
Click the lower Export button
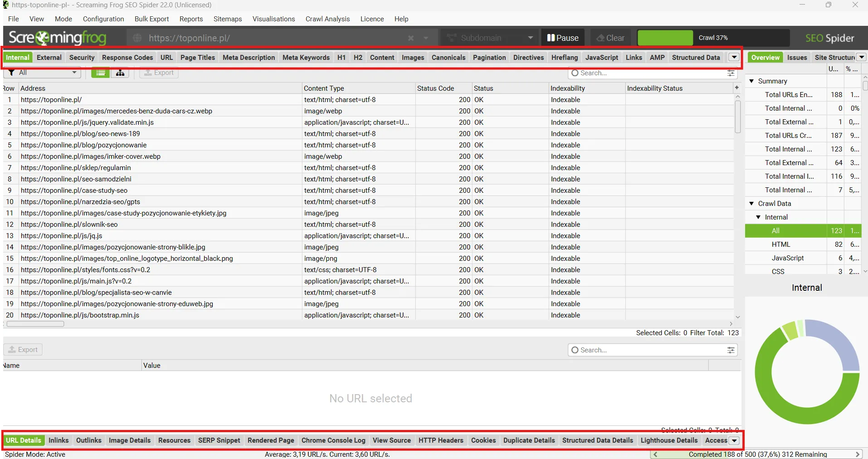click(x=23, y=350)
